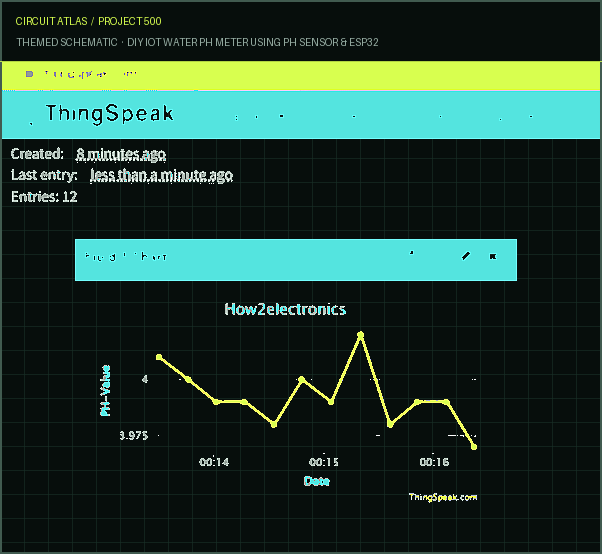Click the 'Entries: 12' text

pyautogui.click(x=44, y=197)
